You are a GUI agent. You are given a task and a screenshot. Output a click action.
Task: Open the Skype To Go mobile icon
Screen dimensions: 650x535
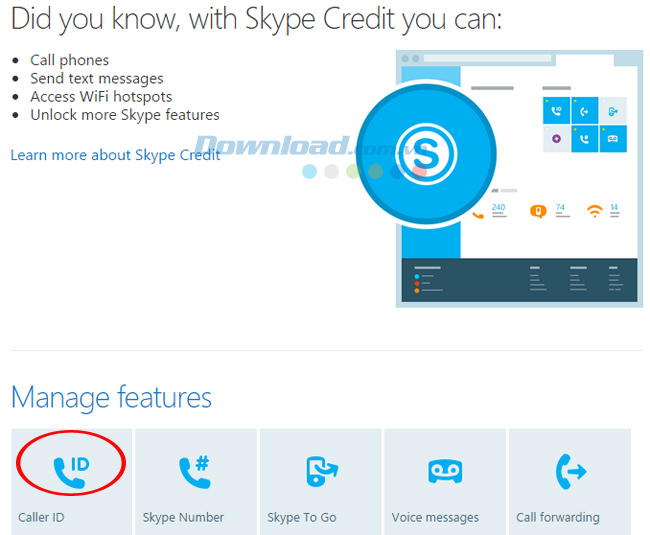pos(322,471)
